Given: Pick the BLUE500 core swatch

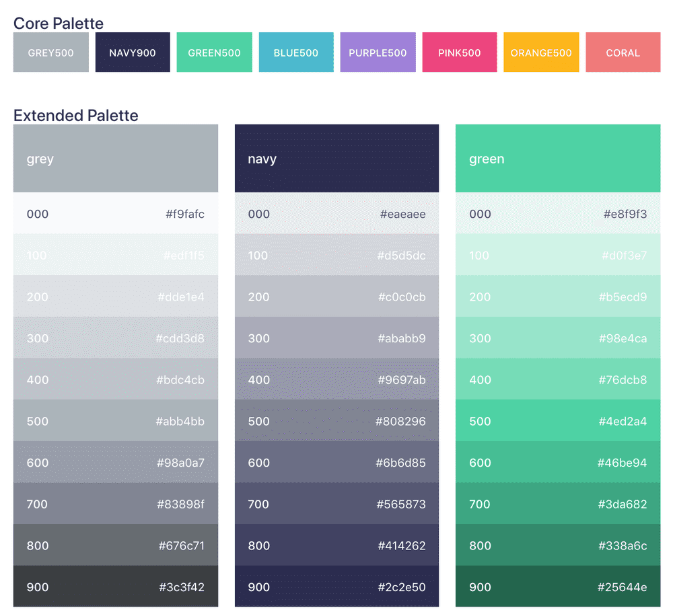Looking at the screenshot, I should 296,52.
